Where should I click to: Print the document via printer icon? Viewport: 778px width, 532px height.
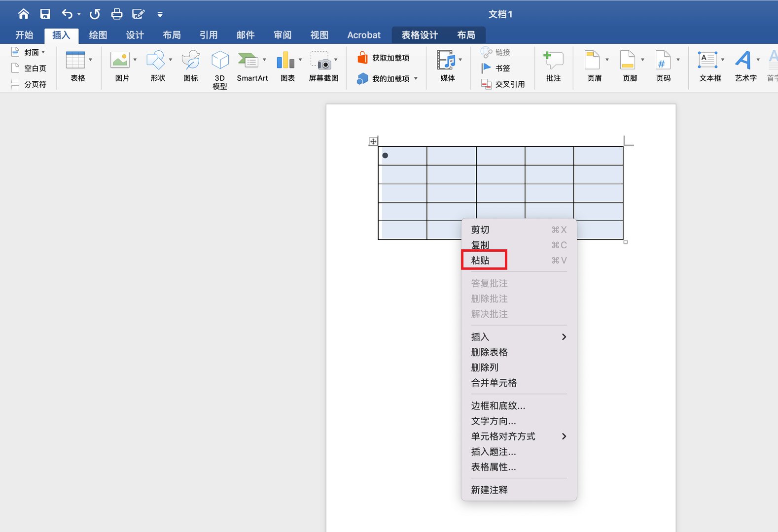(117, 14)
